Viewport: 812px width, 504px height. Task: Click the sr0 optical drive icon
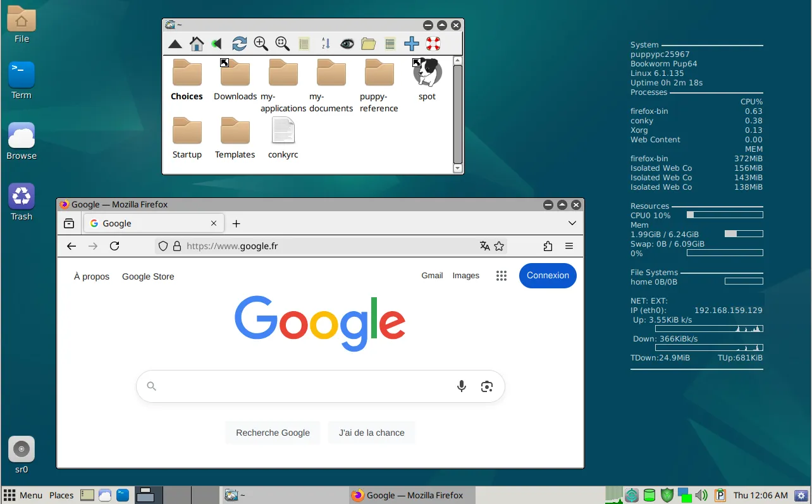coord(22,455)
